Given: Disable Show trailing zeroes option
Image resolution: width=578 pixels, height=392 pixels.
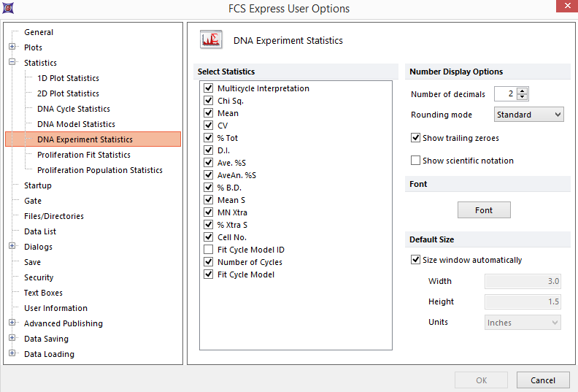Looking at the screenshot, I should click(416, 138).
